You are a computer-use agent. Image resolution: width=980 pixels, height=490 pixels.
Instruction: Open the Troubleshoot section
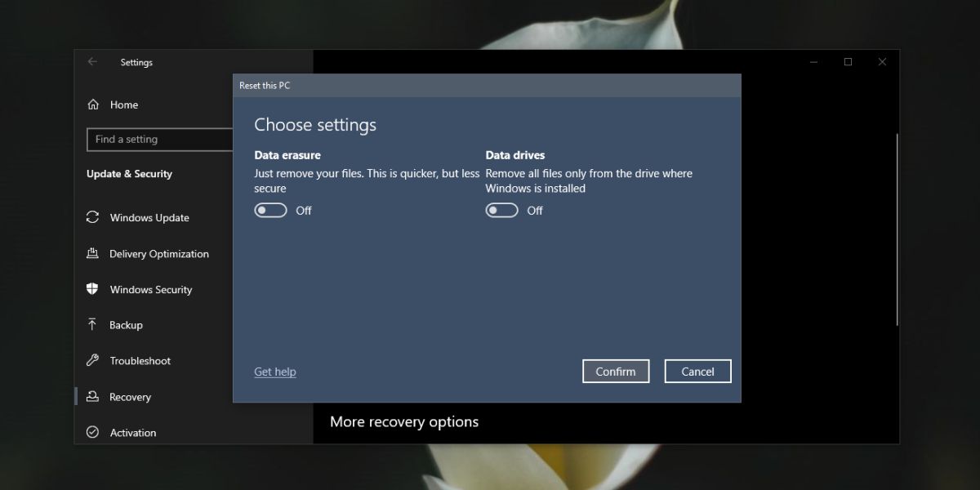pyautogui.click(x=140, y=361)
